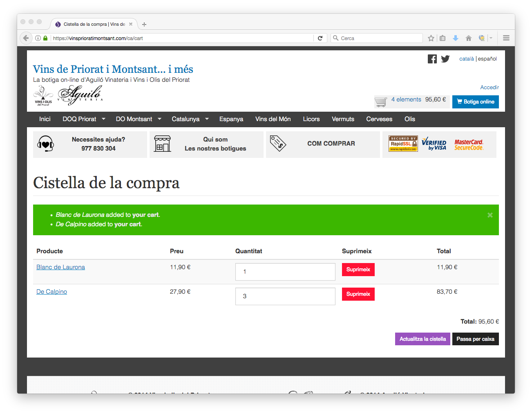Viewport: 532px width, 414px height.
Task: Proceed with Passa per caixa button
Action: click(x=475, y=339)
